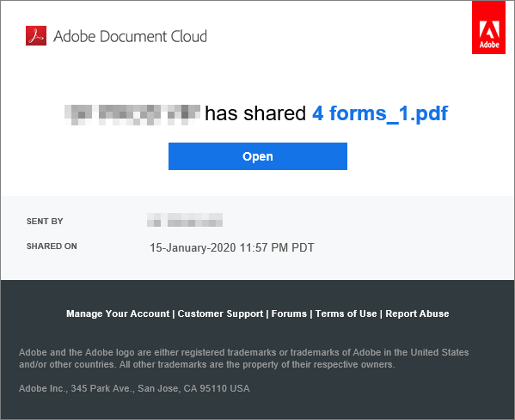
Task: Click the SHARED ON label
Action: pyautogui.click(x=52, y=247)
